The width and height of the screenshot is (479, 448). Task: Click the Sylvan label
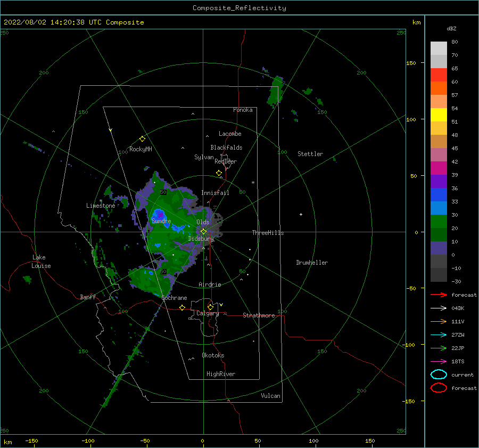coord(204,157)
